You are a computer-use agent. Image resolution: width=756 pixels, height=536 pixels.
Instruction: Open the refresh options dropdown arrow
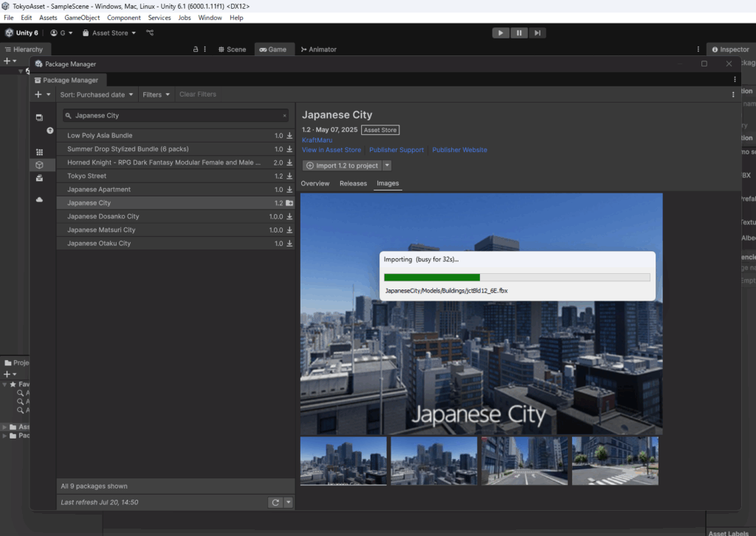[x=289, y=502]
